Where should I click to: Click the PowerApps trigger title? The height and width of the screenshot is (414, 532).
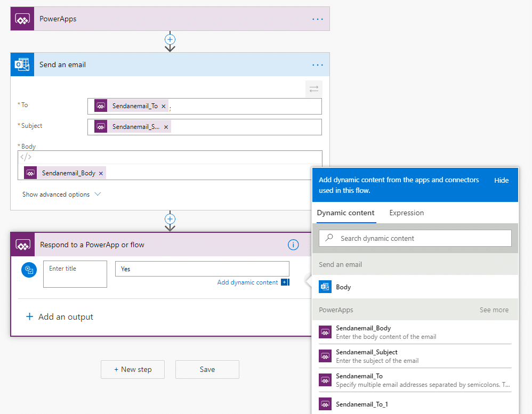point(58,19)
